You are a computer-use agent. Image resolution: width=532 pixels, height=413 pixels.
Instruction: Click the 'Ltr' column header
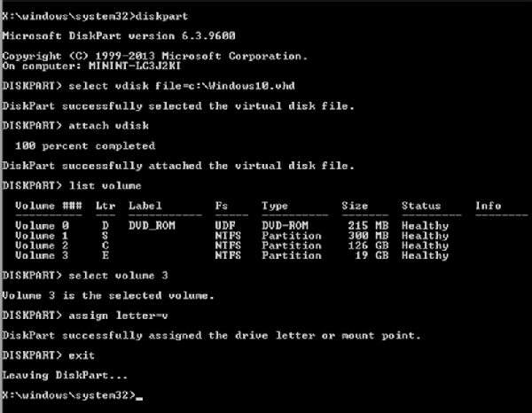pyautogui.click(x=106, y=206)
